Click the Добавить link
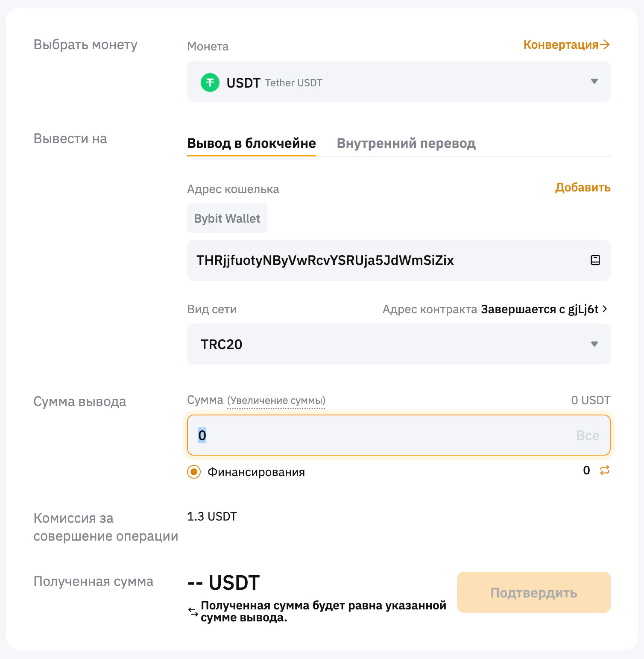The width and height of the screenshot is (644, 659). coord(583,188)
